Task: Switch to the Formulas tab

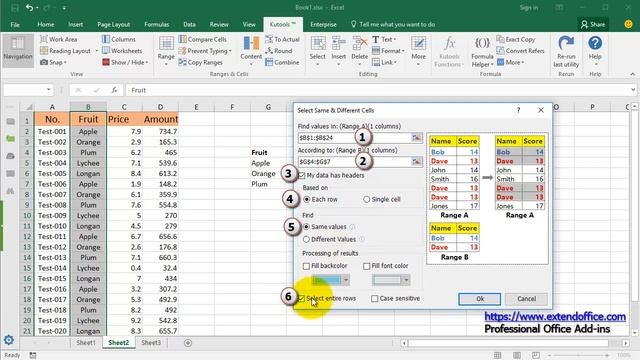Action: (x=157, y=24)
